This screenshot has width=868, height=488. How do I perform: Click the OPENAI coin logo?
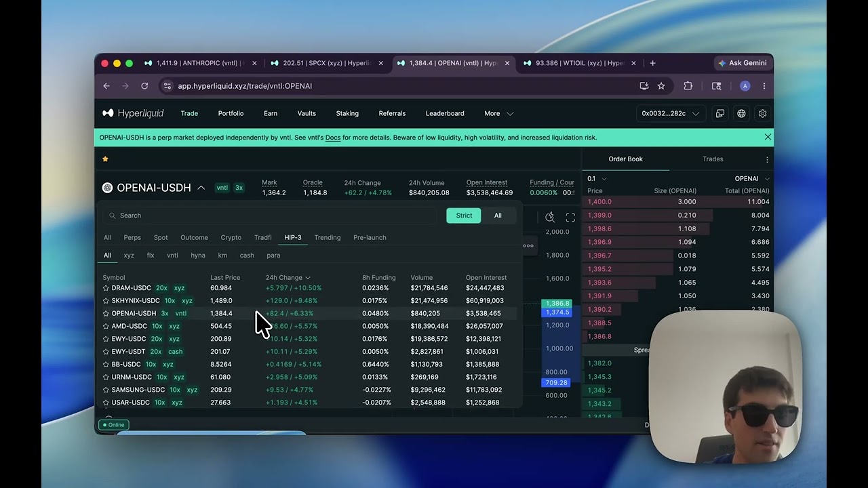107,188
